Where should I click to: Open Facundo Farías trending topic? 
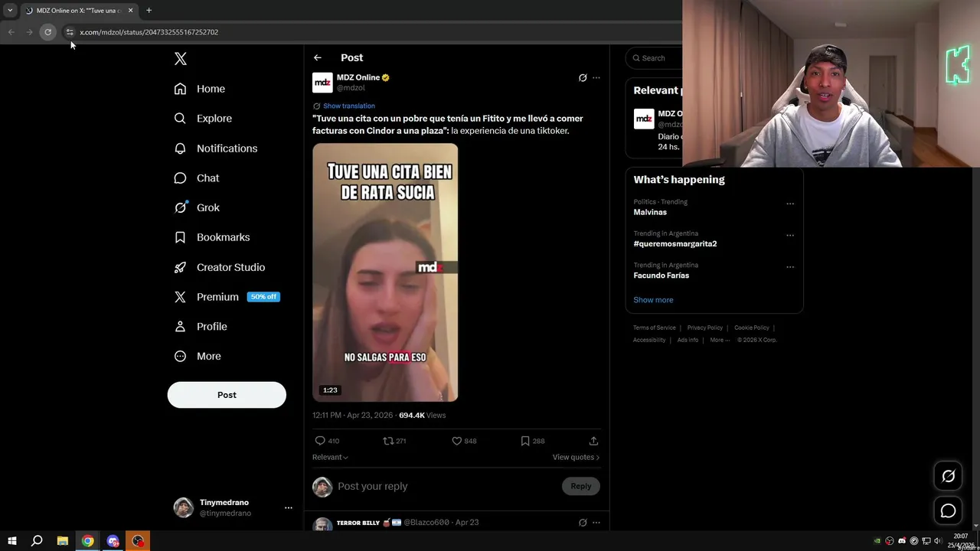click(661, 275)
